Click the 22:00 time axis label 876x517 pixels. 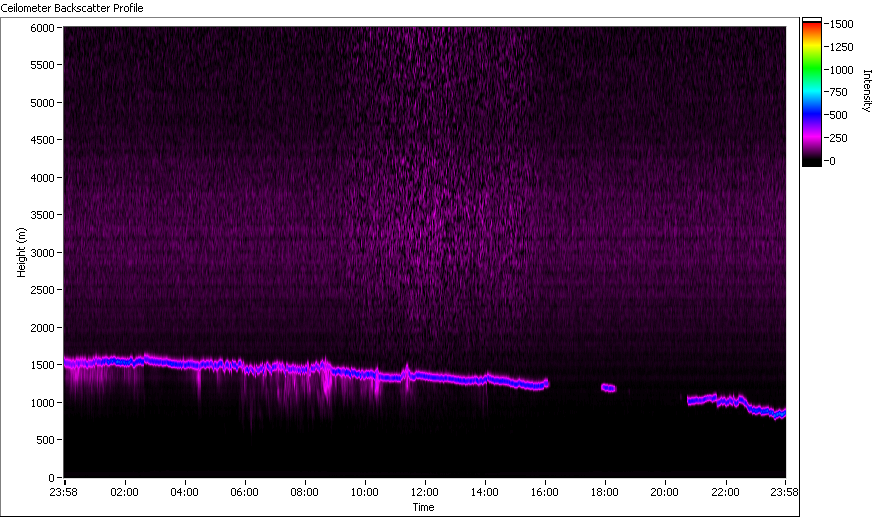pos(725,492)
